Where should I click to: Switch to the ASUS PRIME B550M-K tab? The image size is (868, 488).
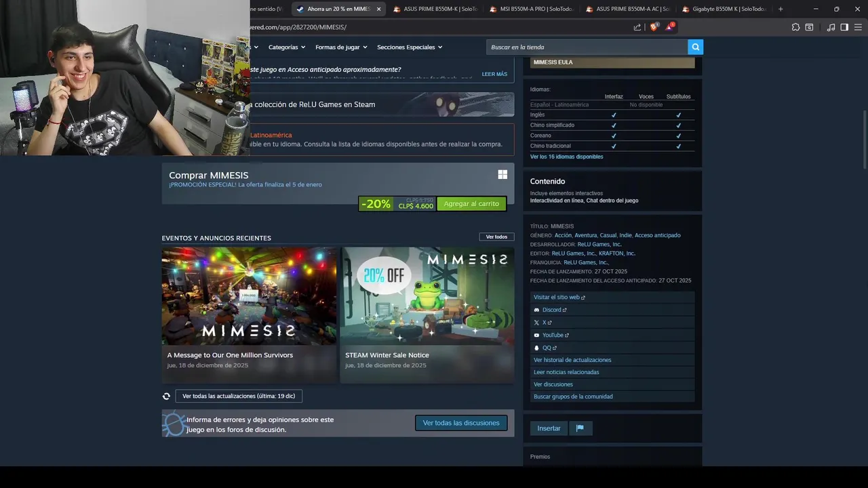437,9
